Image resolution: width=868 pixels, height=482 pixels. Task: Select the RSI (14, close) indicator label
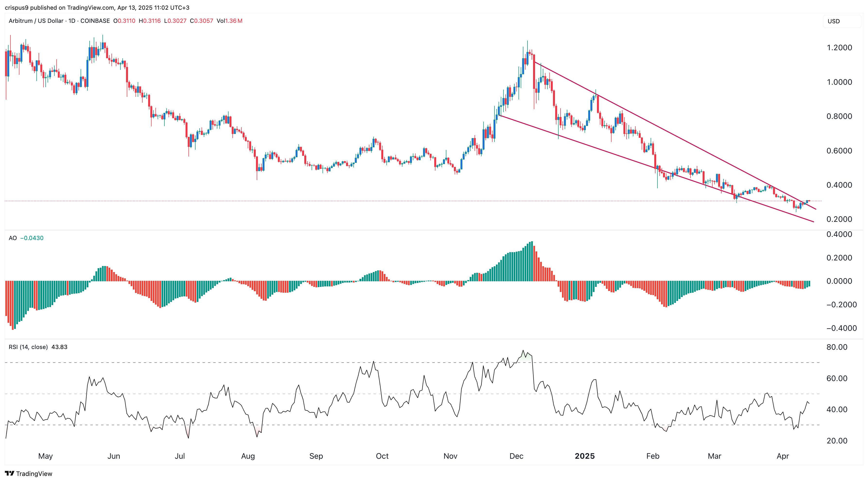[x=28, y=347]
